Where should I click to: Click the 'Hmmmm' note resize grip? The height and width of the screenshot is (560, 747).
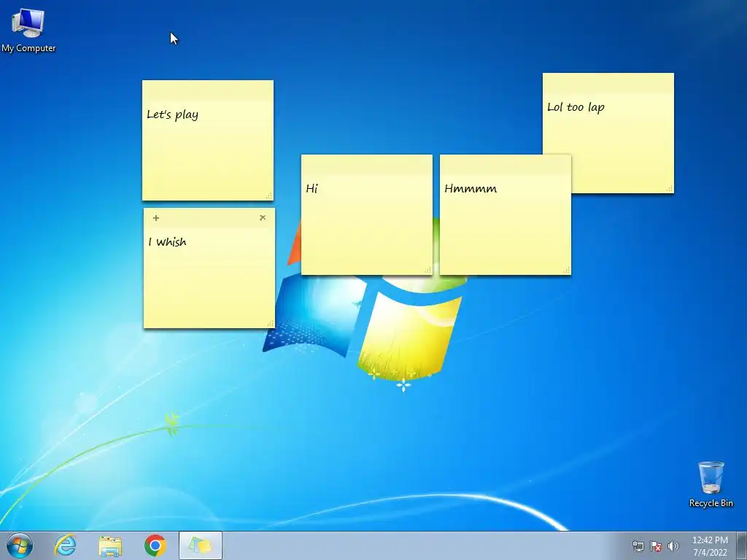[566, 270]
